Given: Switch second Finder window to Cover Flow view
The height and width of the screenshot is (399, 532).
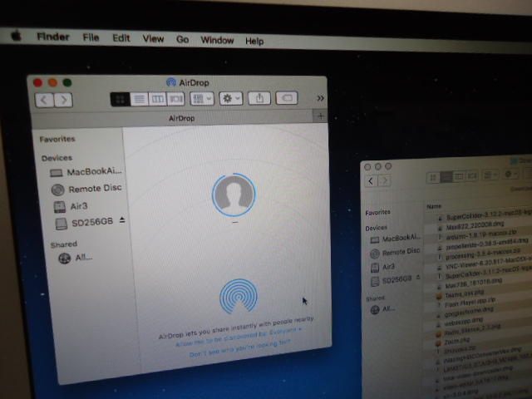Looking at the screenshot, I should (472, 175).
